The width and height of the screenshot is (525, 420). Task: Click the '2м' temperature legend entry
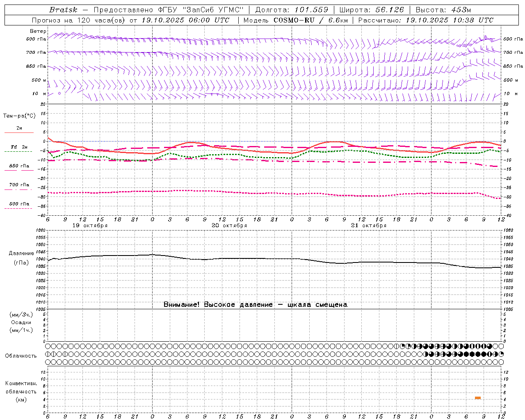coord(19,128)
